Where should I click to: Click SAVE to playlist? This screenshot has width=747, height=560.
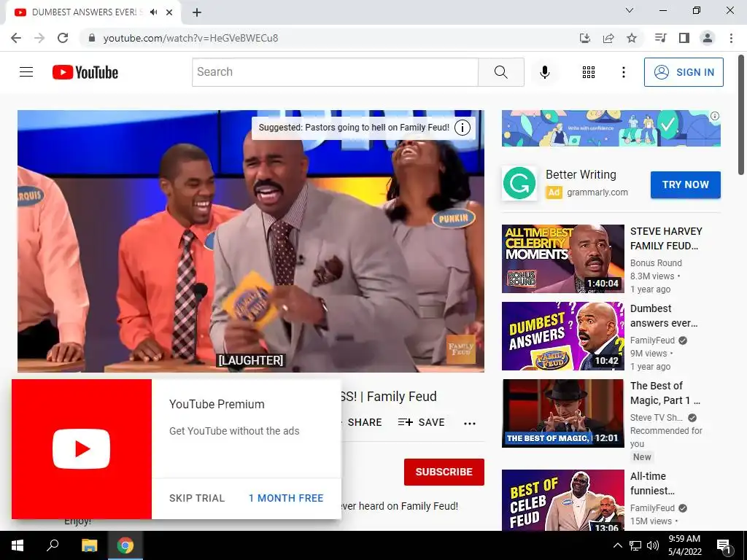(421, 422)
